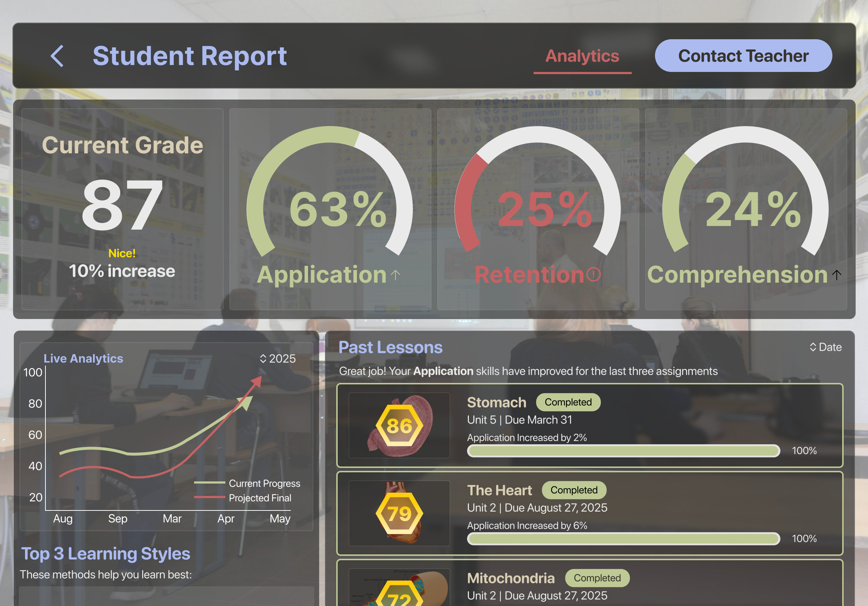Open the 2025 year selector on the chart

[x=278, y=359]
